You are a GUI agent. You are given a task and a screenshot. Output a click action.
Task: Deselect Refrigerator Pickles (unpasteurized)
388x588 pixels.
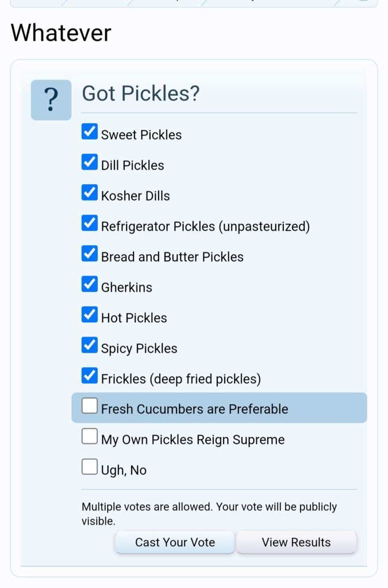click(x=89, y=223)
